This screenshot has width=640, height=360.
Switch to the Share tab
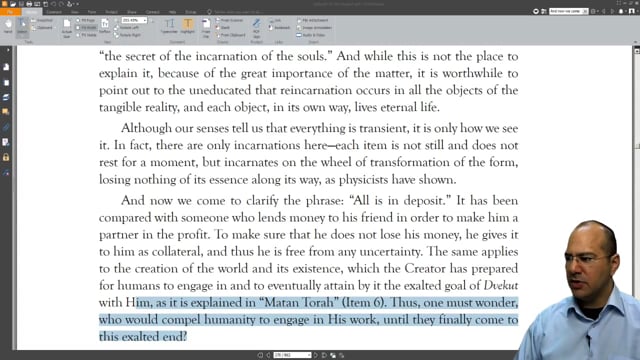point(131,12)
